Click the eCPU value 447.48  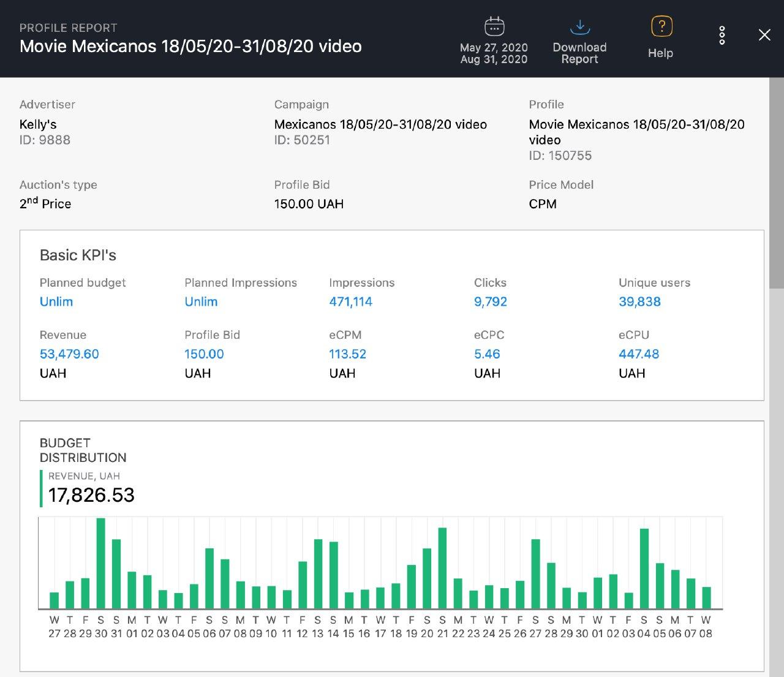(639, 354)
